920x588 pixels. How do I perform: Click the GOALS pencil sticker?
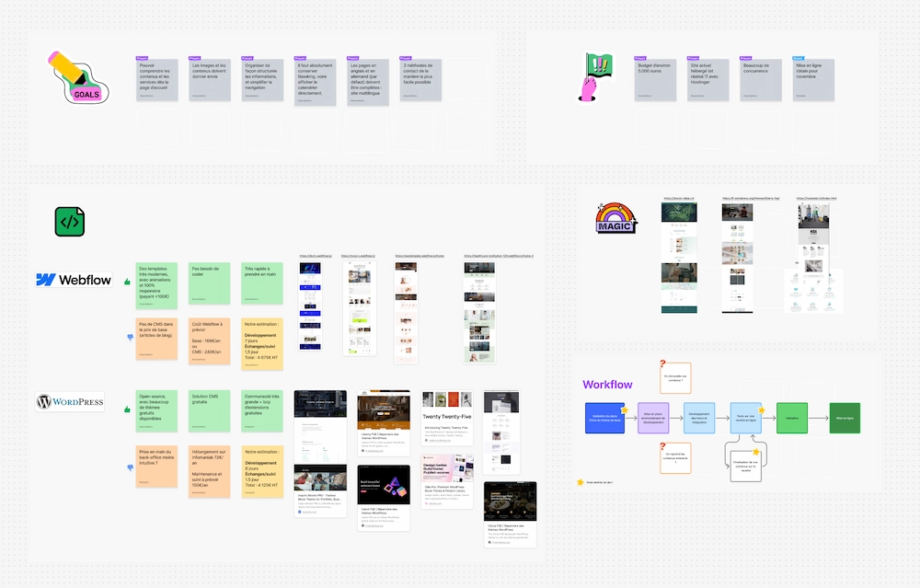[x=77, y=77]
